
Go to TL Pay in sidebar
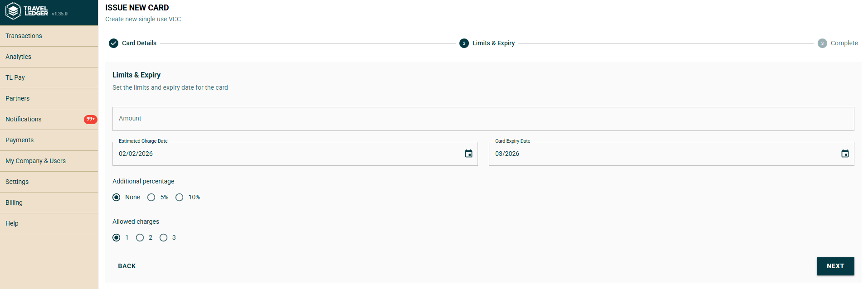click(15, 77)
